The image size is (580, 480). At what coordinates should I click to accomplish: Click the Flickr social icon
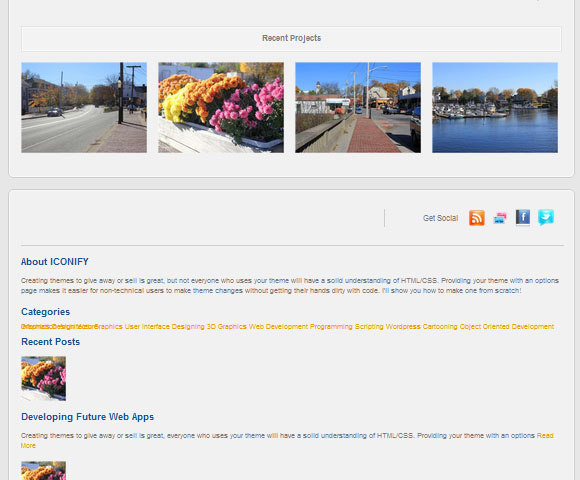click(x=500, y=218)
